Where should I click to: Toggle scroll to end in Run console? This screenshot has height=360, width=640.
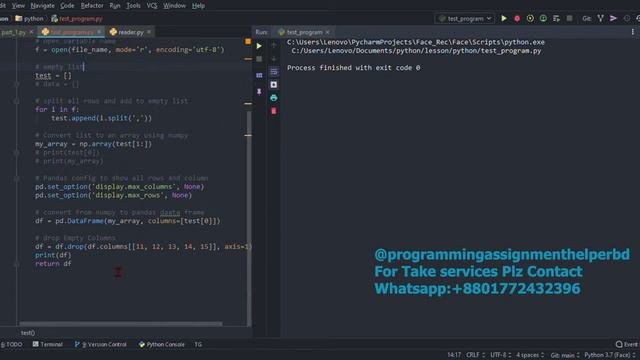pos(274,84)
